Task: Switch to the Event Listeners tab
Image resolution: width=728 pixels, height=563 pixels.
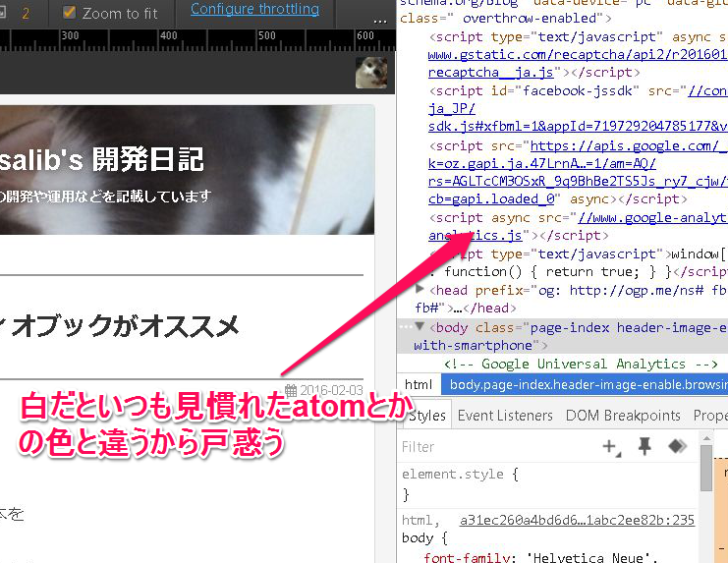Action: pyautogui.click(x=505, y=416)
